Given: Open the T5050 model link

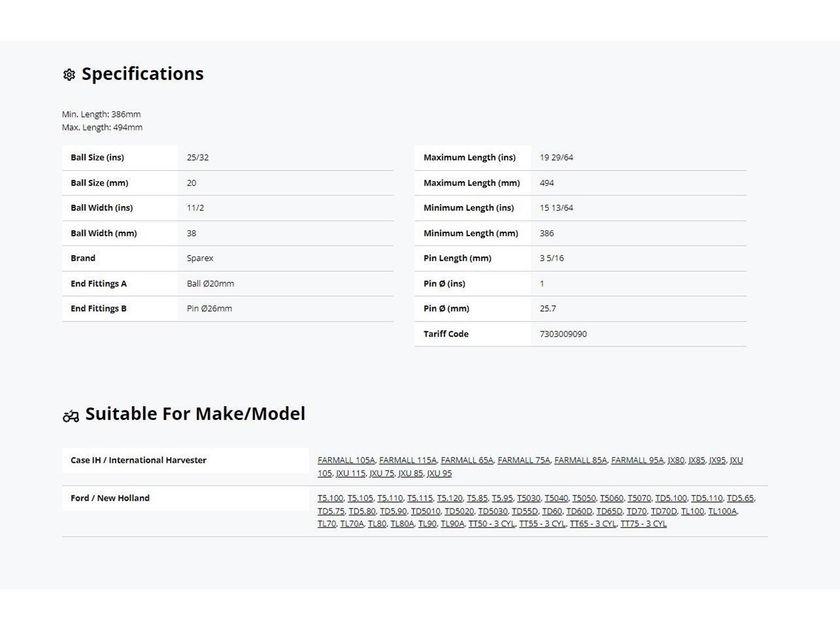Looking at the screenshot, I should pyautogui.click(x=584, y=499).
